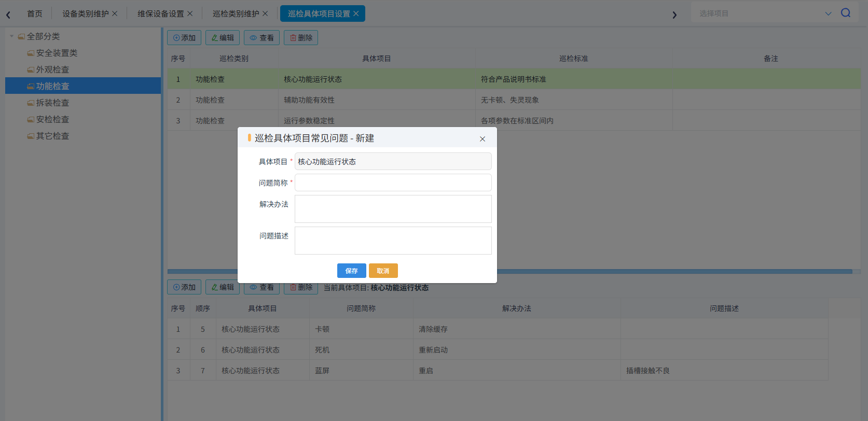Close the 设备类别维护 tab
This screenshot has width=868, height=421.
click(x=115, y=13)
